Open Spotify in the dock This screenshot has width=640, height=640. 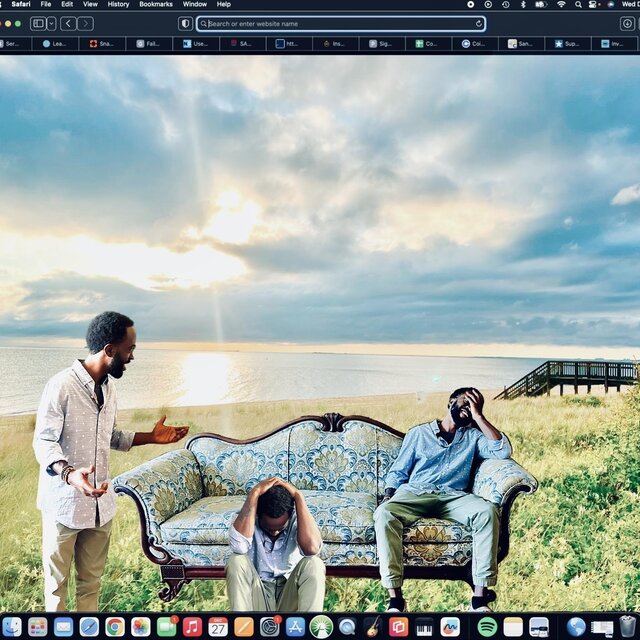coord(487,627)
